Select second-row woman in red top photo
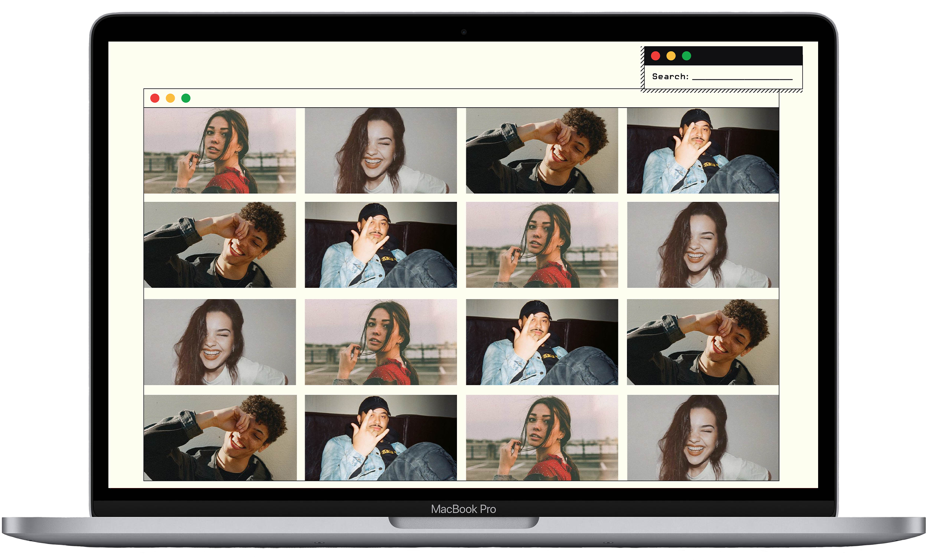This screenshot has width=928, height=560. click(x=542, y=245)
